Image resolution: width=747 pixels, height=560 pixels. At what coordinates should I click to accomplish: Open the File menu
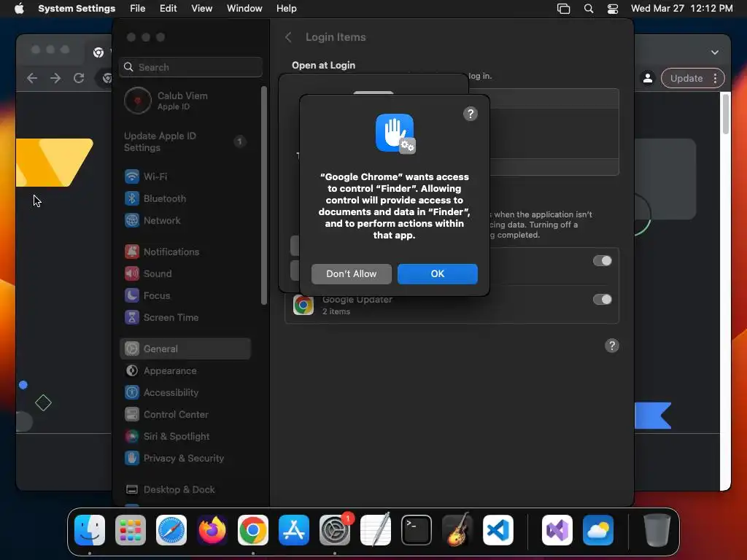[138, 9]
